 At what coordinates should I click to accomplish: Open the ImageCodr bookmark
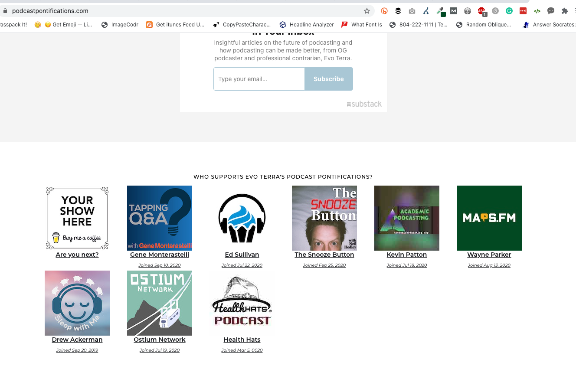point(120,25)
